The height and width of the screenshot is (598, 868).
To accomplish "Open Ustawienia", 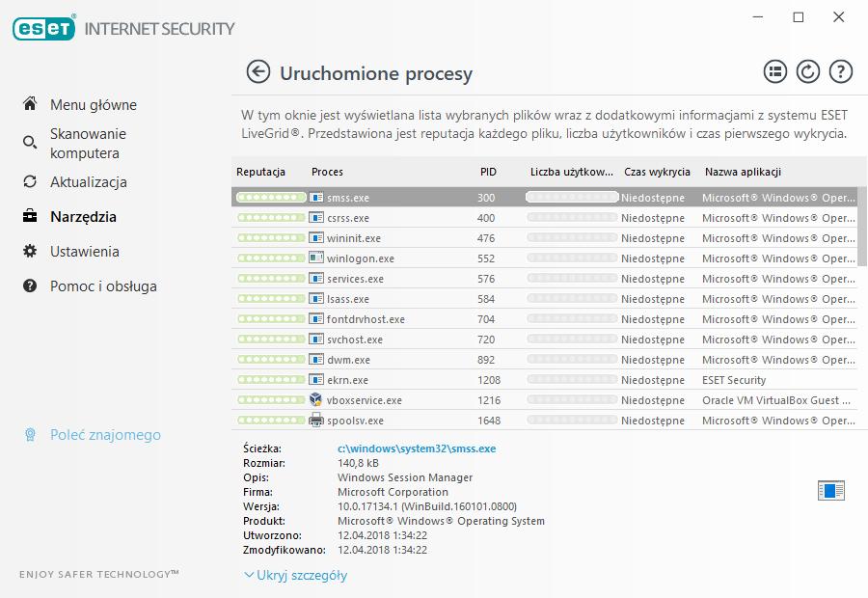I will coord(85,252).
